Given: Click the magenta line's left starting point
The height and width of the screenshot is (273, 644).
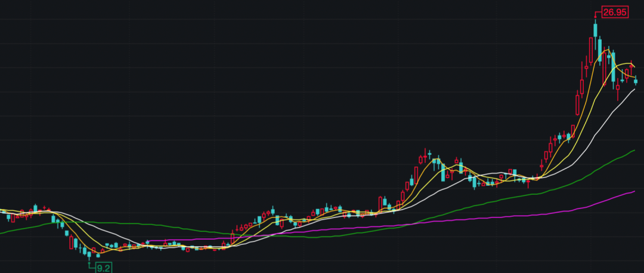Looking at the screenshot, I should 147,241.
